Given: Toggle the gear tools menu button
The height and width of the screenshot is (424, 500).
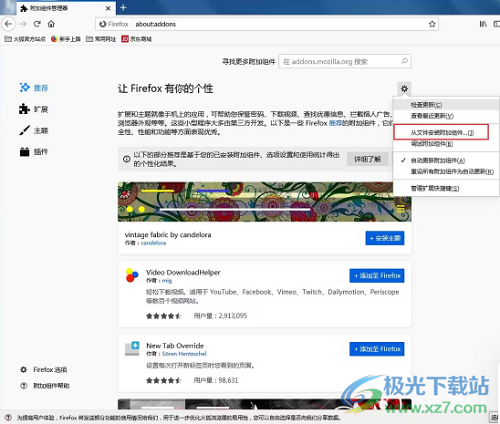Looking at the screenshot, I should coord(404,89).
